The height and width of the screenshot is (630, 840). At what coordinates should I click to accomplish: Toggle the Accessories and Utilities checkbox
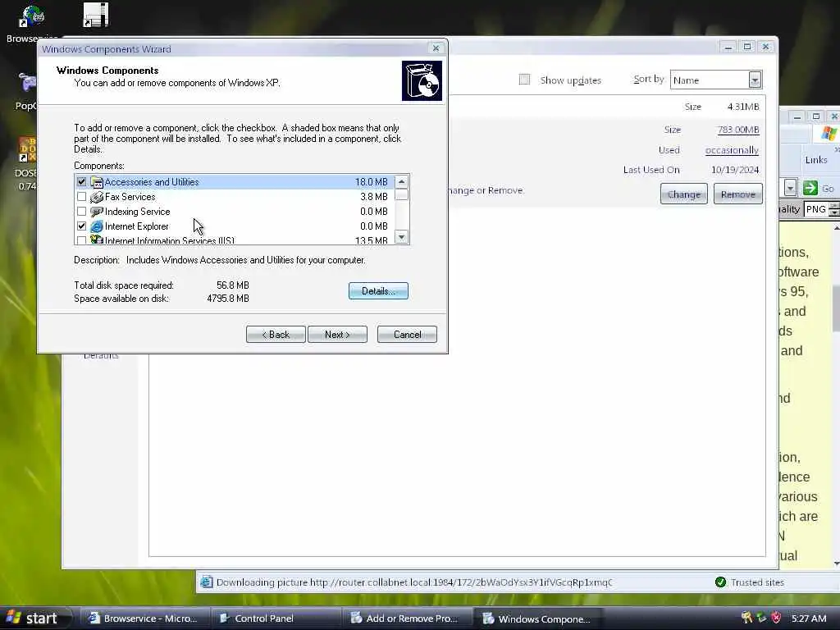(81, 182)
